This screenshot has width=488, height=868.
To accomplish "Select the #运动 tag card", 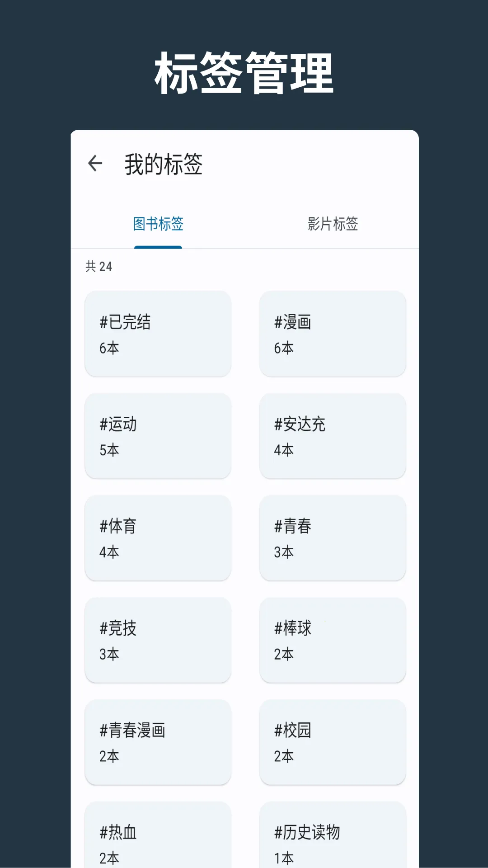I will click(158, 436).
